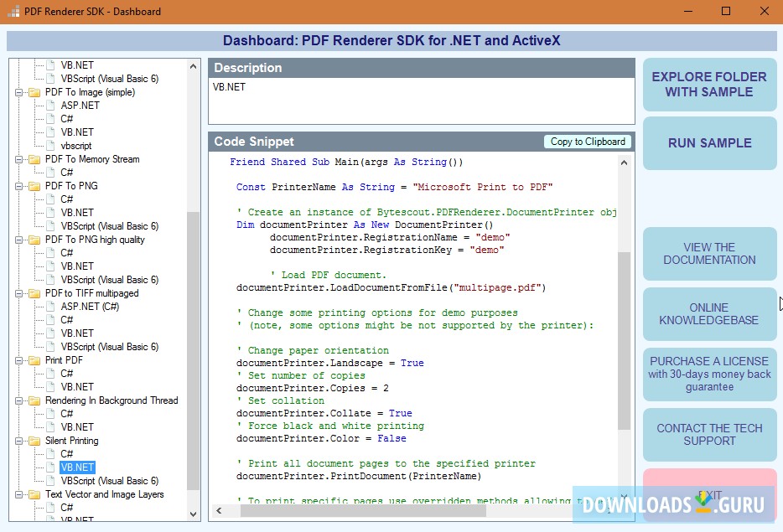Open the Online Knowledgebase

709,314
